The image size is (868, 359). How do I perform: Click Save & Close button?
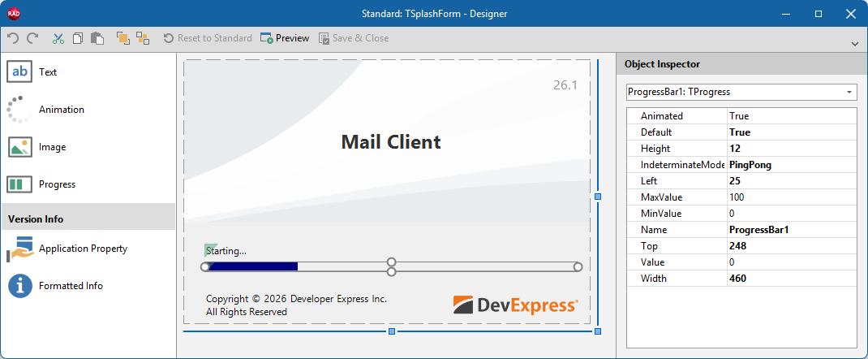354,38
